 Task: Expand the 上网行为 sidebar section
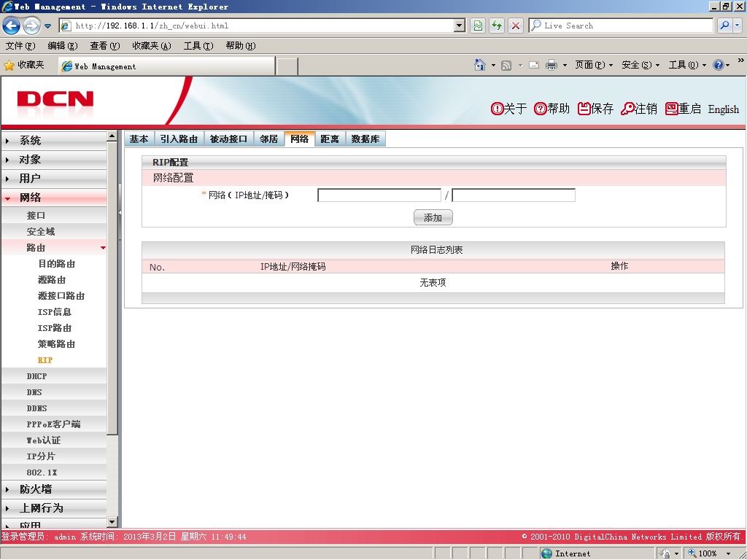(54, 508)
